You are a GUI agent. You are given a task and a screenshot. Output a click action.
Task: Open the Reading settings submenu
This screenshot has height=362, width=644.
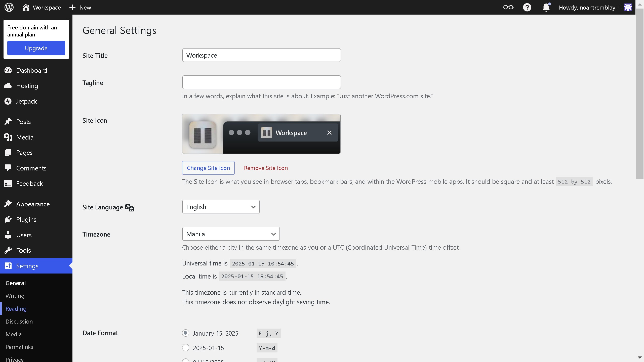(16, 309)
